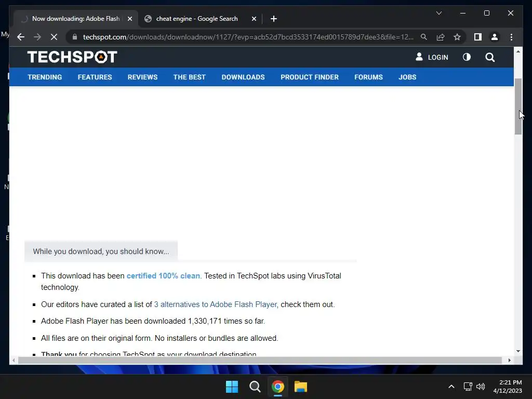Bookmark this page with the star icon
The height and width of the screenshot is (399, 532).
point(457,37)
